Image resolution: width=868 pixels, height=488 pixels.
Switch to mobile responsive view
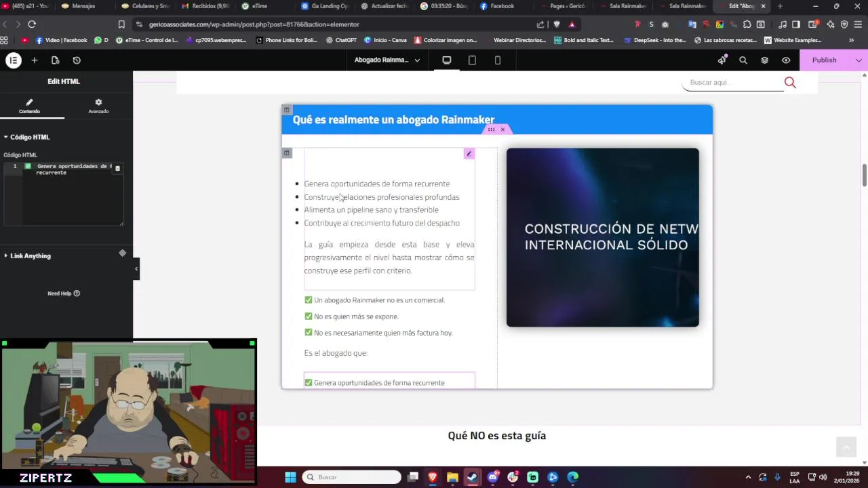[498, 60]
